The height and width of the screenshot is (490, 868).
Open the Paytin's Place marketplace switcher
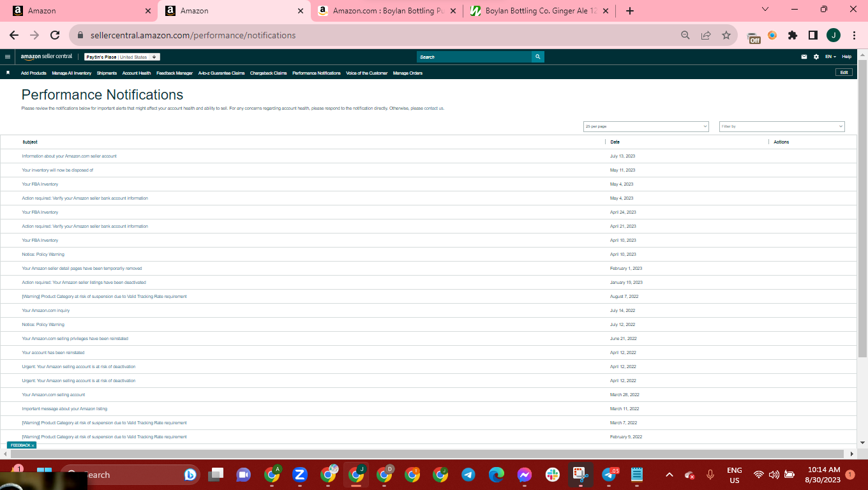point(122,57)
